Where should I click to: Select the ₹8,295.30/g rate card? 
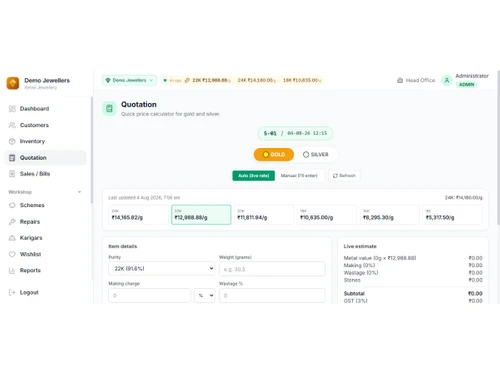(x=389, y=215)
